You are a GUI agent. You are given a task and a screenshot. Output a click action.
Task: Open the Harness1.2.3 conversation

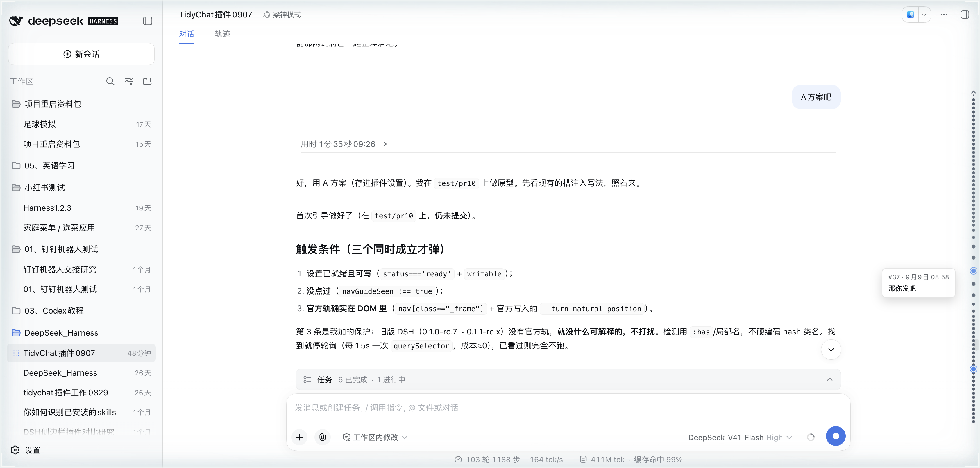(81, 208)
